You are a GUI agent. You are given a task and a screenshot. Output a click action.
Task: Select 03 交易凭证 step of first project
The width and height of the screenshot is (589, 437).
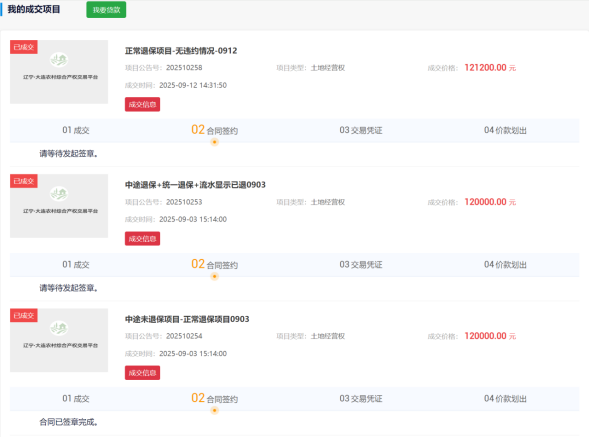(x=361, y=130)
